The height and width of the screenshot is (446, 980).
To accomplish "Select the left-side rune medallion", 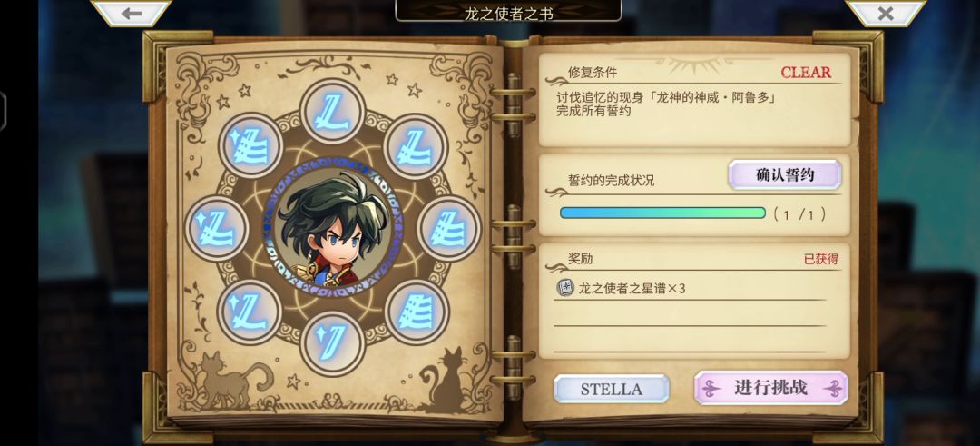I will pyautogui.click(x=217, y=228).
